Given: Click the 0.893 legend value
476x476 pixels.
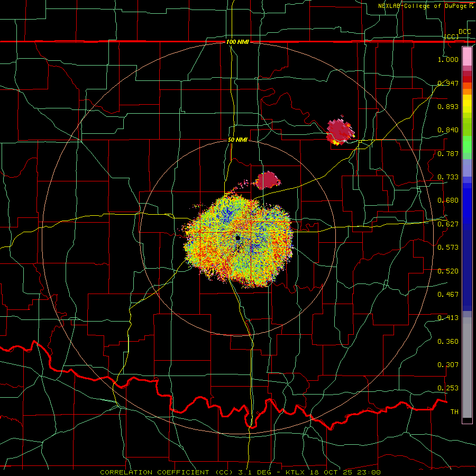Looking at the screenshot, I should click(448, 106).
